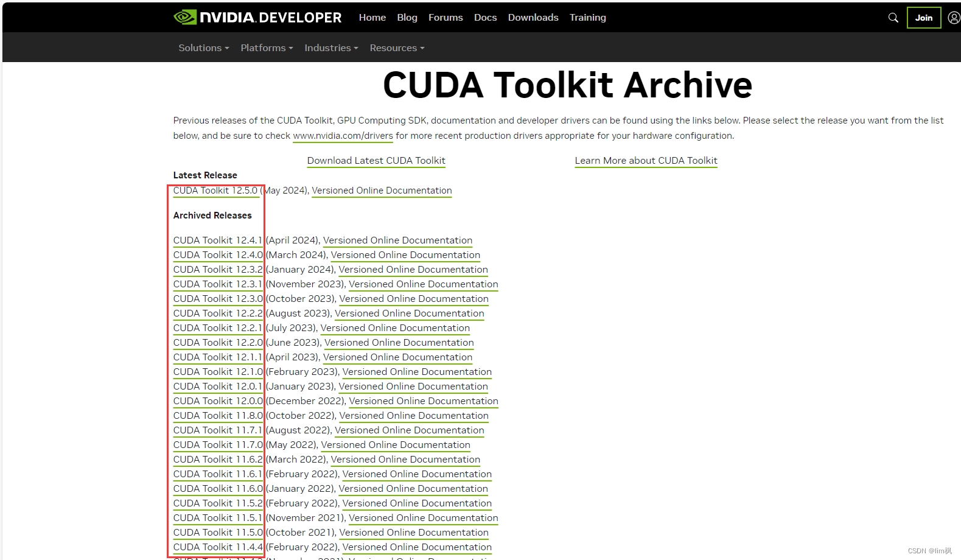Go to Home in top navigation

click(372, 18)
